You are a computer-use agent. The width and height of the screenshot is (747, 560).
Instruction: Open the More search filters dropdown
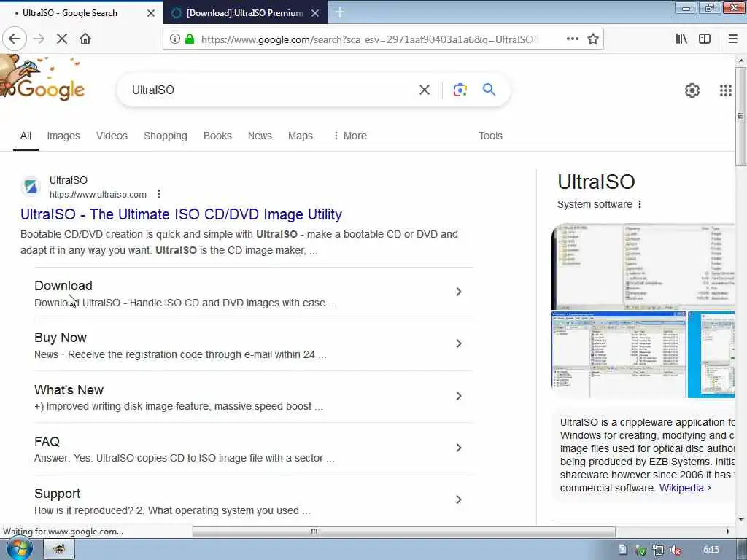349,136
